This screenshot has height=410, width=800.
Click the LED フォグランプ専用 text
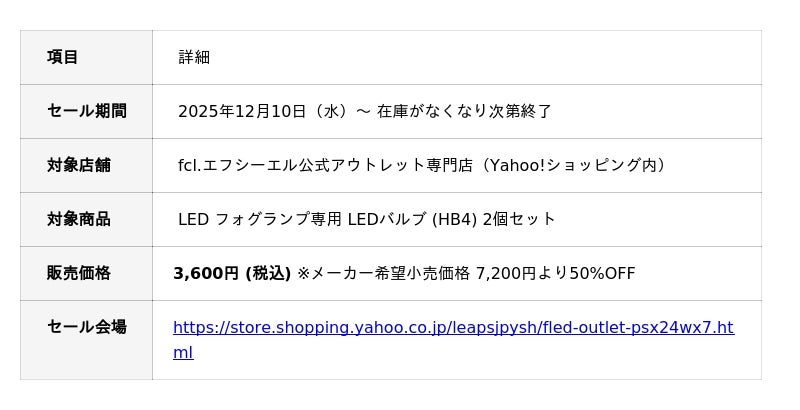point(260,219)
